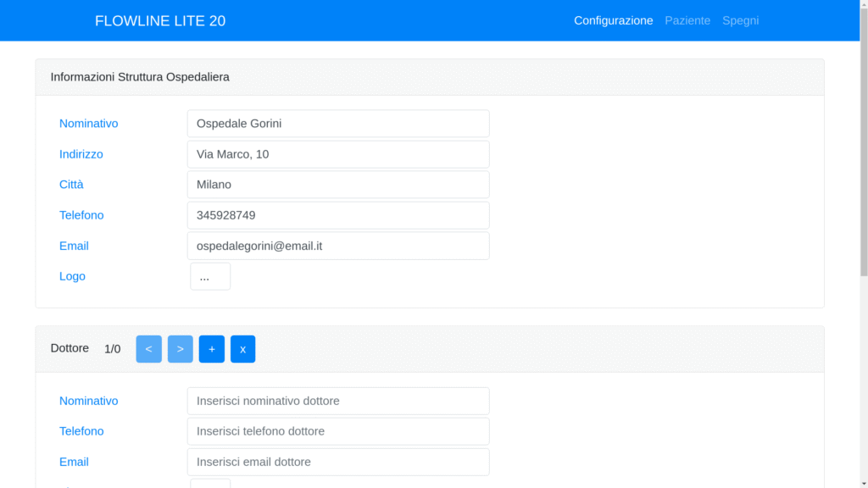This screenshot has width=868, height=488.
Task: Click the doctor Telefono input field
Action: [337, 431]
